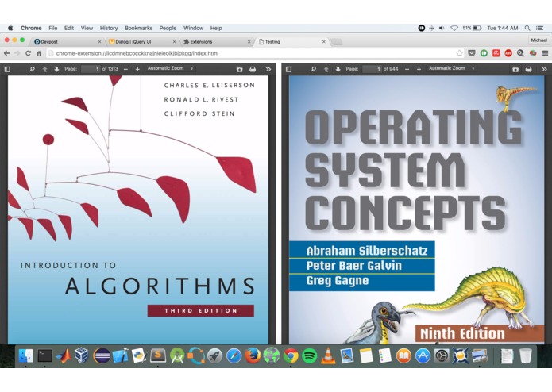
Task: Launch Spotify from the dock
Action: click(x=310, y=355)
